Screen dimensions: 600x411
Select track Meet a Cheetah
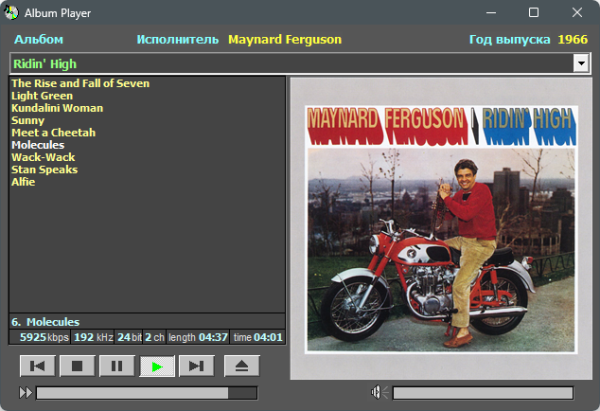click(x=54, y=132)
